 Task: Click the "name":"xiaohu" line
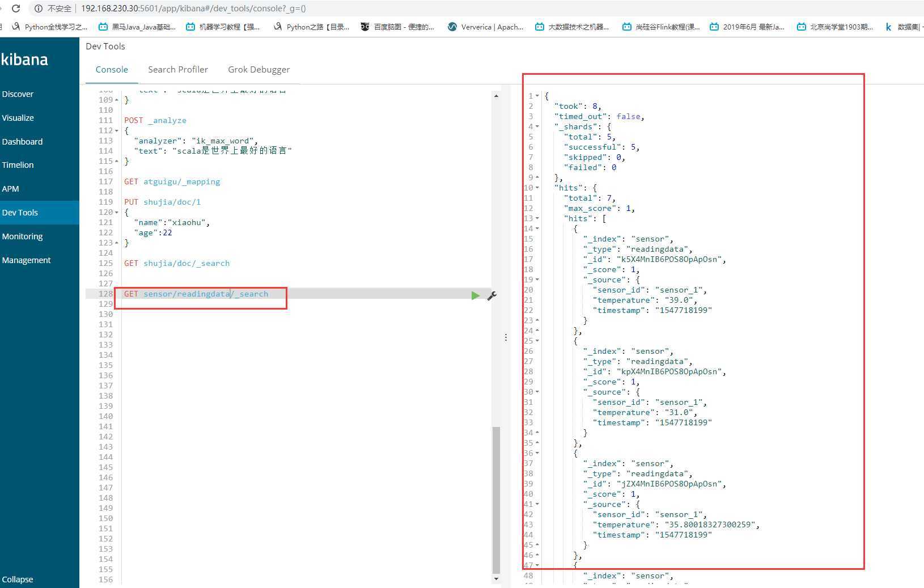tap(172, 222)
